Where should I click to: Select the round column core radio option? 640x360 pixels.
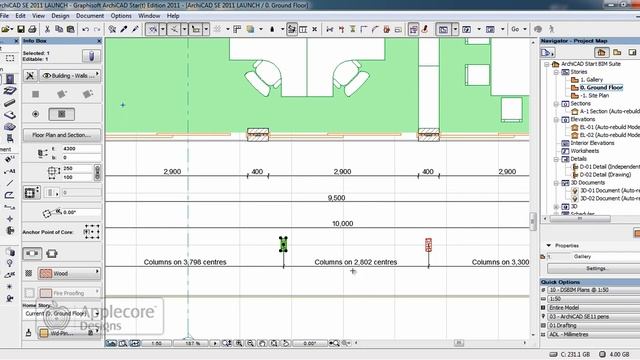click(x=36, y=114)
